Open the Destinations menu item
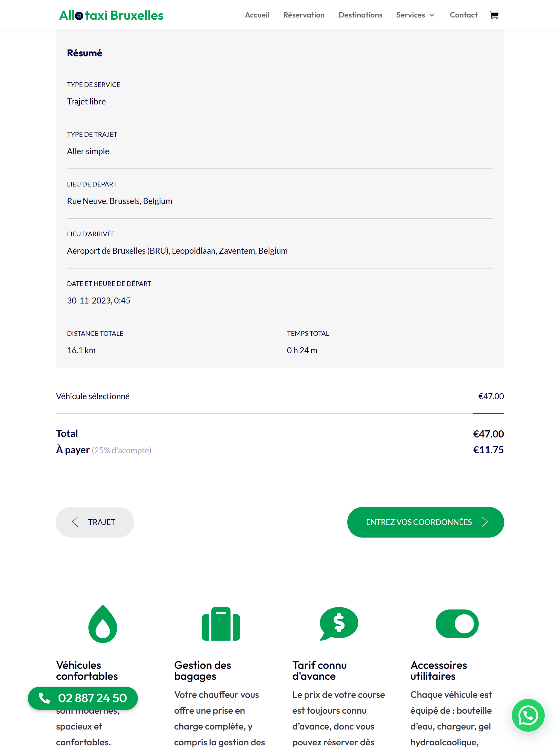The height and width of the screenshot is (747, 560). pyautogui.click(x=360, y=15)
